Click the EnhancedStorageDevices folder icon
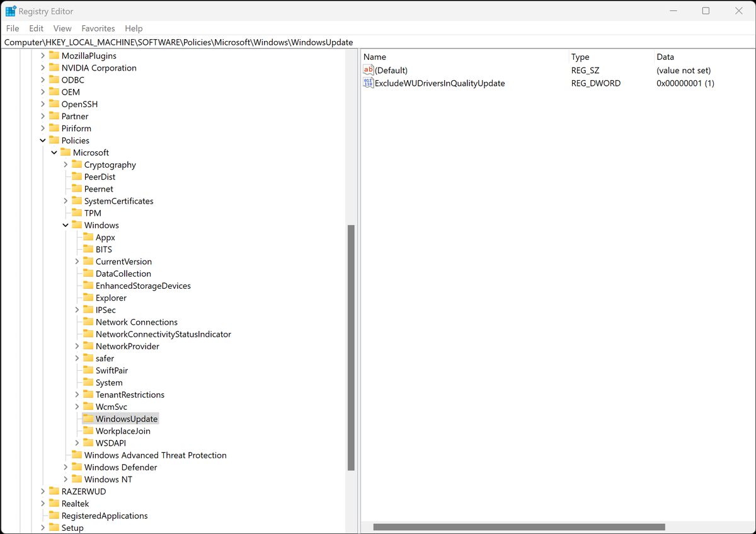 [x=88, y=286]
